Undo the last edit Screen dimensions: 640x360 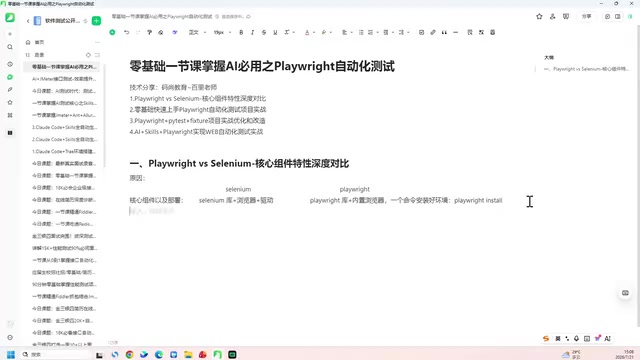click(127, 32)
